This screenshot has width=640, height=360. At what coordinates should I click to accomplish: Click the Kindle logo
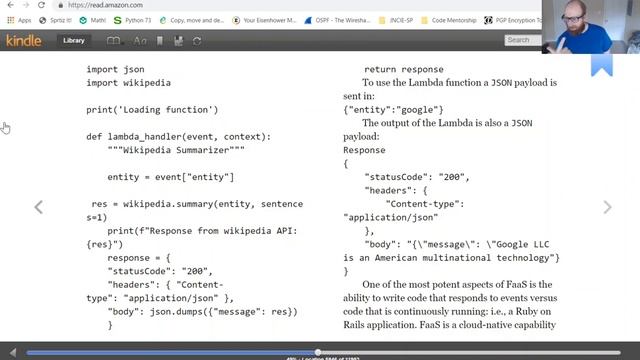pyautogui.click(x=24, y=40)
